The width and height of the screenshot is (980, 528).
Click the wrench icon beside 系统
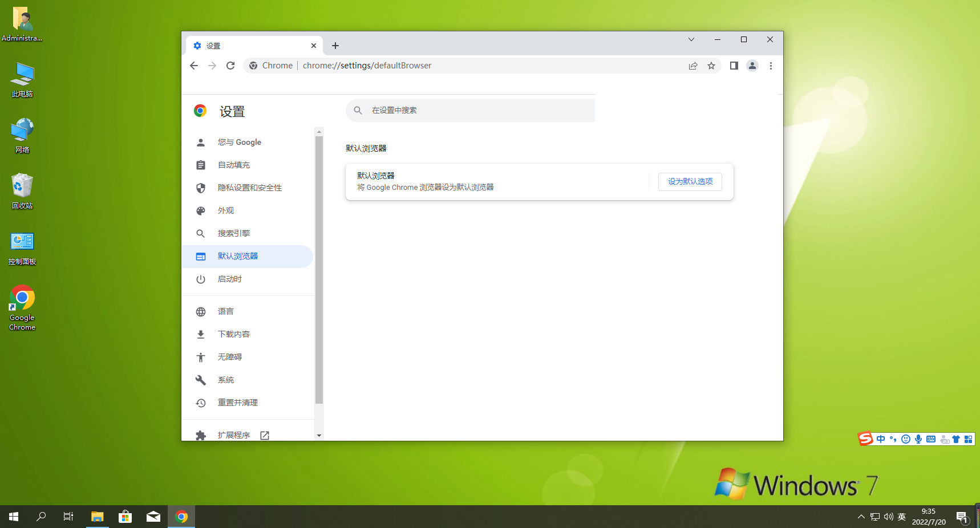[x=201, y=380]
